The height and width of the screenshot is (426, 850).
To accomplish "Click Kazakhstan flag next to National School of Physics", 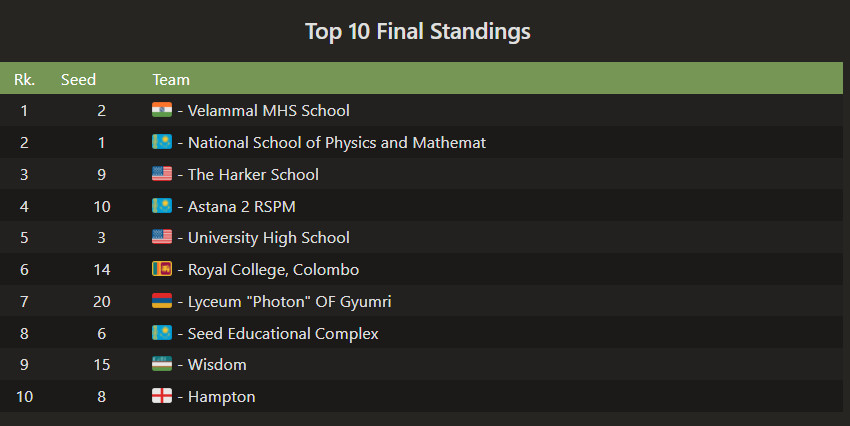I will 162,142.
